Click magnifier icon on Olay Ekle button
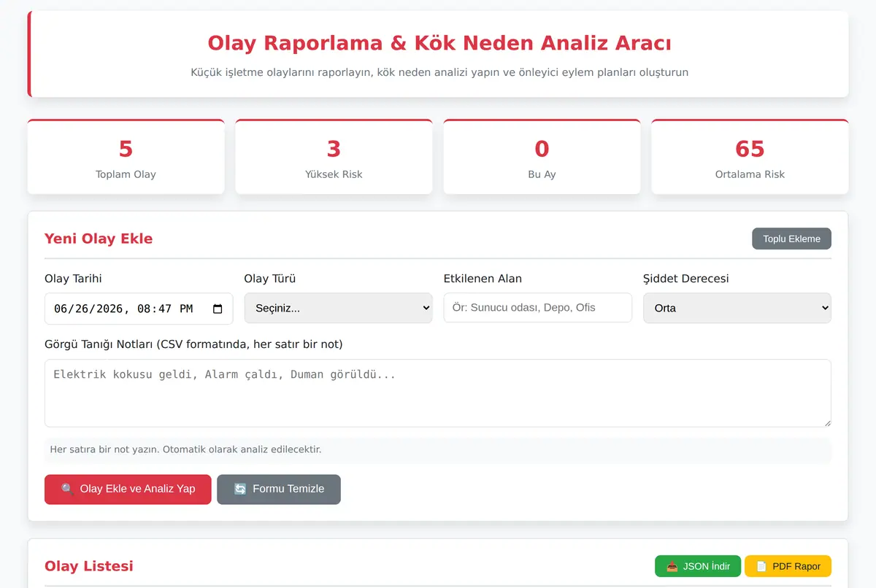876x588 pixels. [x=67, y=489]
